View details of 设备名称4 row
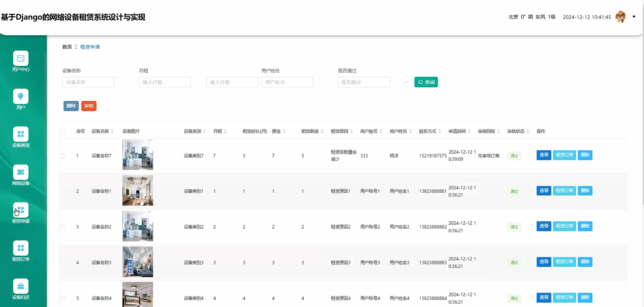This screenshot has height=307, width=644. (x=544, y=298)
